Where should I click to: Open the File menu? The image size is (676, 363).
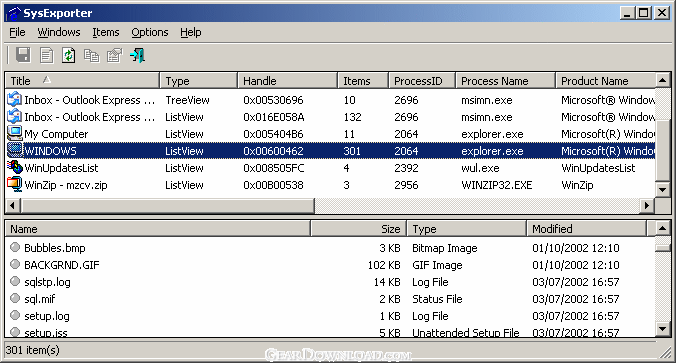click(17, 32)
